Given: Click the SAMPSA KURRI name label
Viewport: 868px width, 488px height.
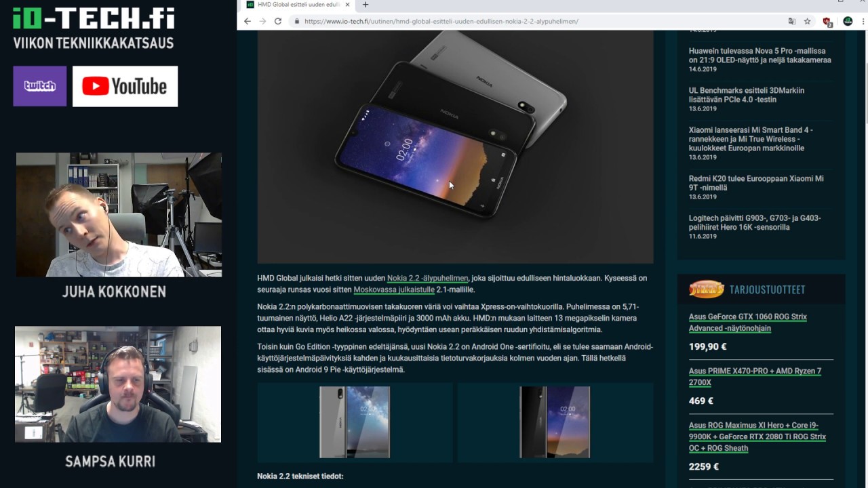Looking at the screenshot, I should [111, 462].
